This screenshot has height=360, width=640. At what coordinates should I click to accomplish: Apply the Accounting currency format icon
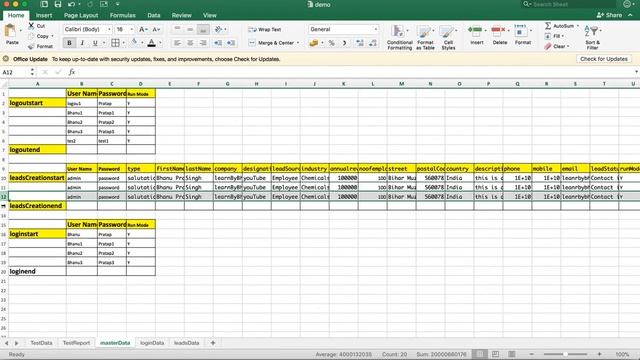(313, 43)
